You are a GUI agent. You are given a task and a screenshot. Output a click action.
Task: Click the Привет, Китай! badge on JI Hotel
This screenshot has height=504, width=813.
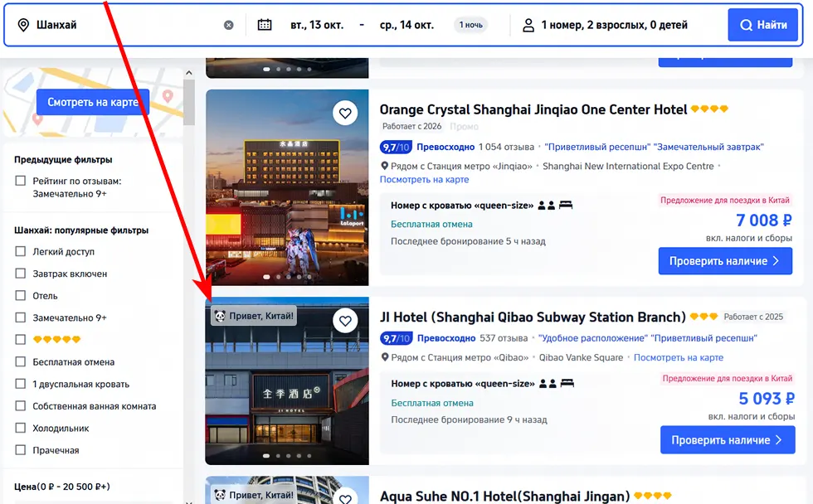pos(254,316)
